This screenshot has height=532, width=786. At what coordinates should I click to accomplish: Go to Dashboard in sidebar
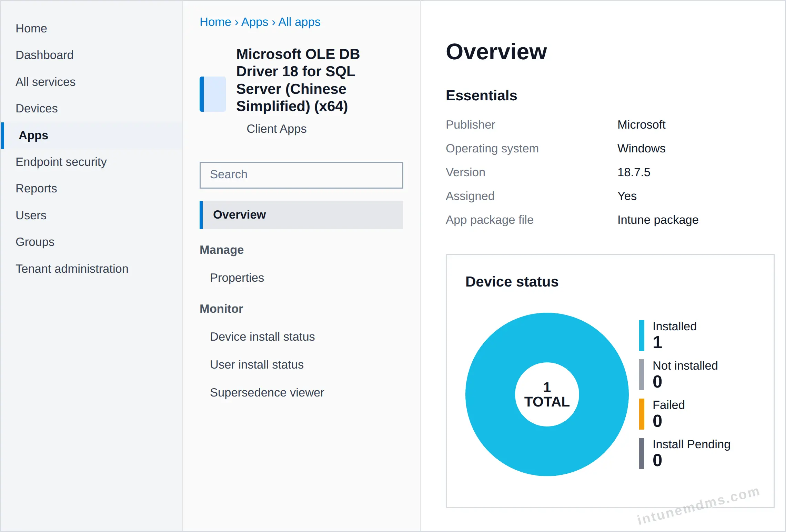(44, 55)
